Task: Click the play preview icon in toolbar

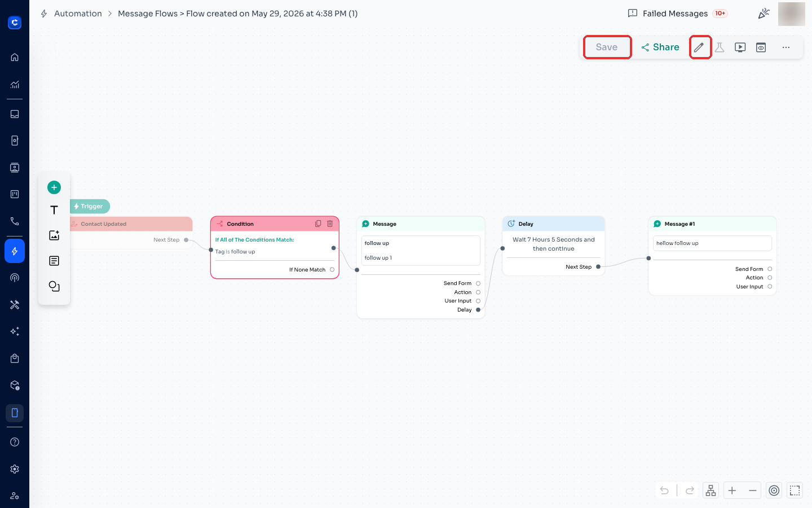Action: click(x=740, y=47)
